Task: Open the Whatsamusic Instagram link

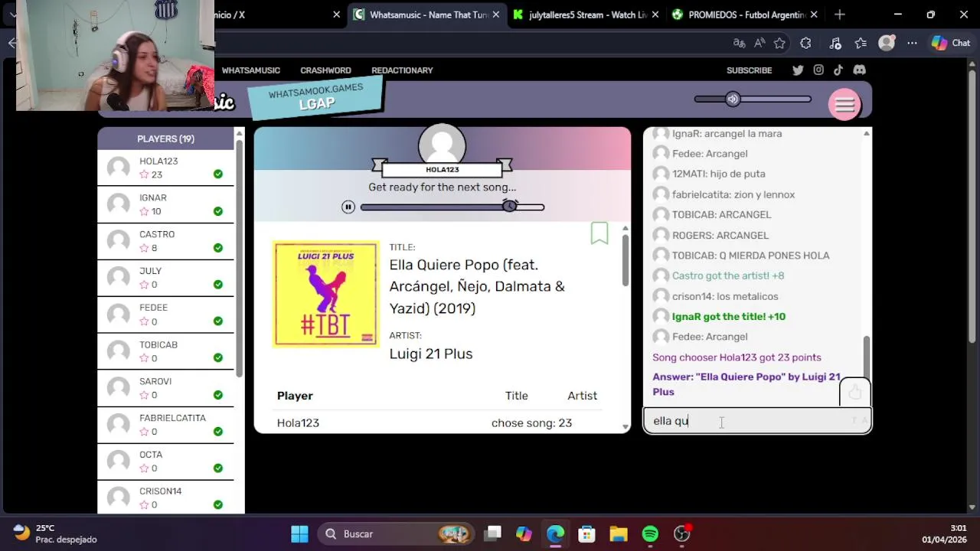Action: [x=818, y=70]
